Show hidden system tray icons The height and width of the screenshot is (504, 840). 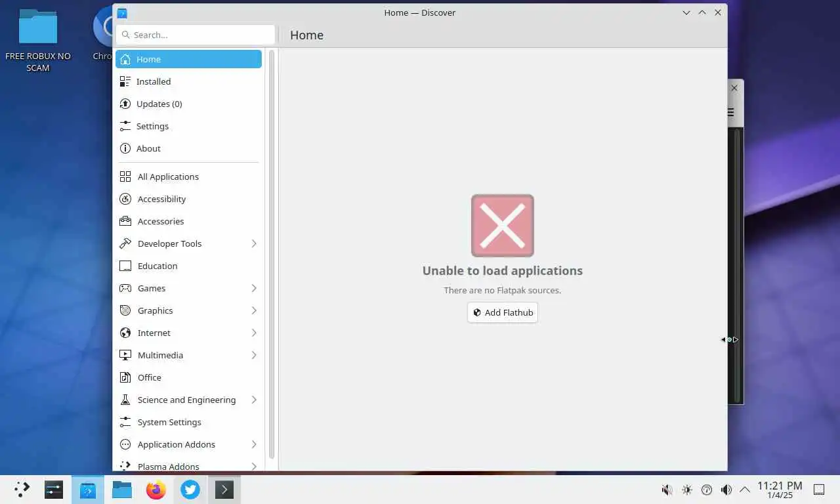click(x=745, y=490)
